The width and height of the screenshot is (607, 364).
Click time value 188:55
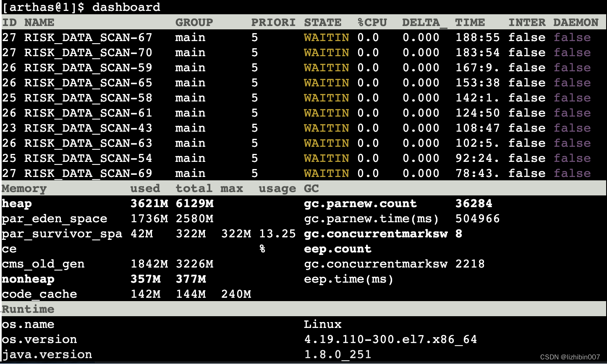point(478,37)
